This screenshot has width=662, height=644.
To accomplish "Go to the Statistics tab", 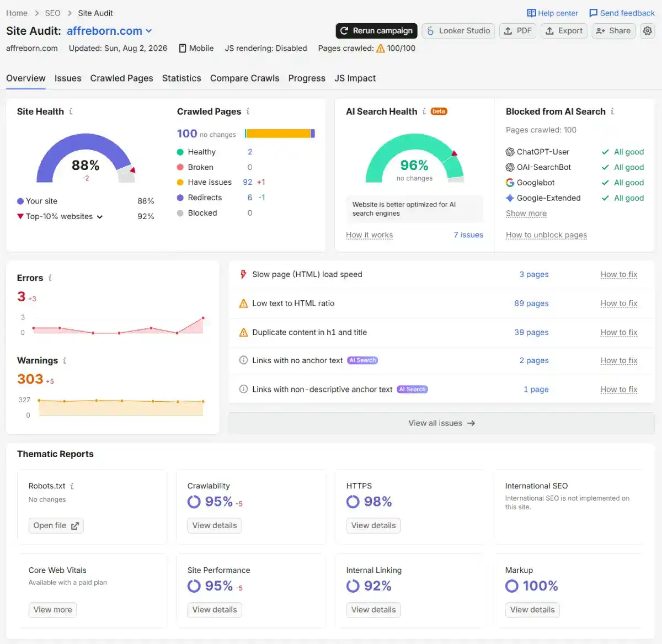I will [181, 78].
